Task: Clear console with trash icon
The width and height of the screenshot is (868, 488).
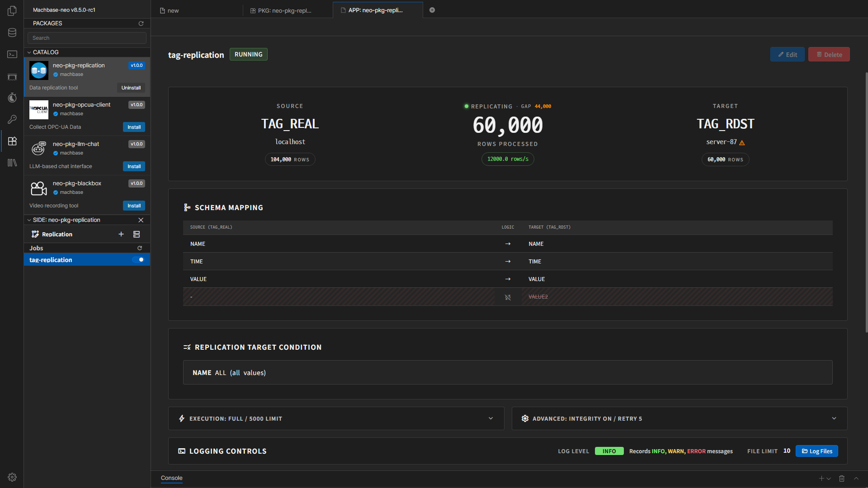Action: tap(842, 479)
